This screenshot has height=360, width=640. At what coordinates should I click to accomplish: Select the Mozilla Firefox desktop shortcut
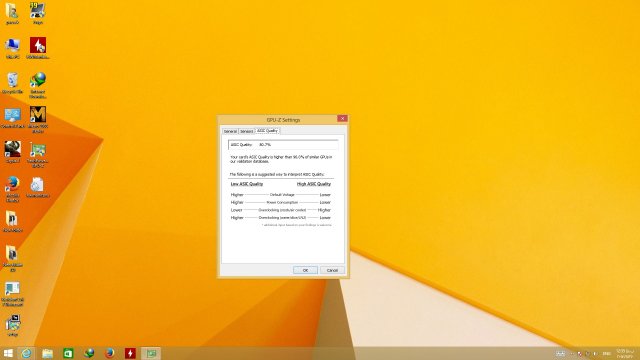tap(12, 189)
